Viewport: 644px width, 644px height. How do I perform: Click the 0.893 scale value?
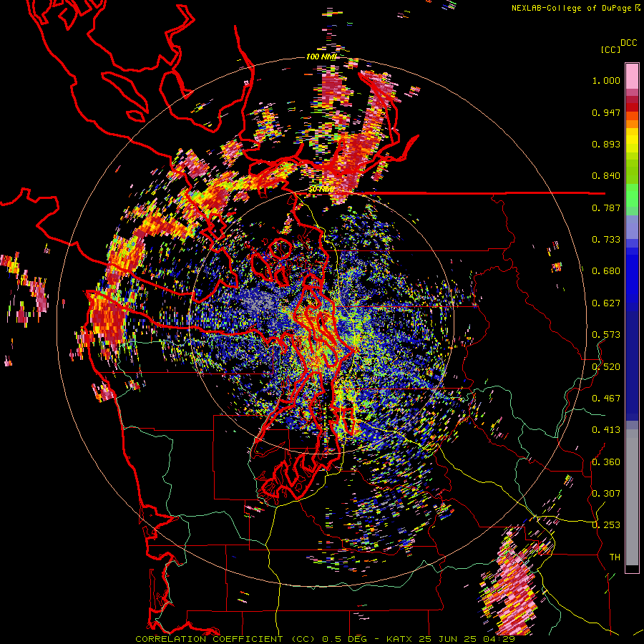pyautogui.click(x=606, y=144)
